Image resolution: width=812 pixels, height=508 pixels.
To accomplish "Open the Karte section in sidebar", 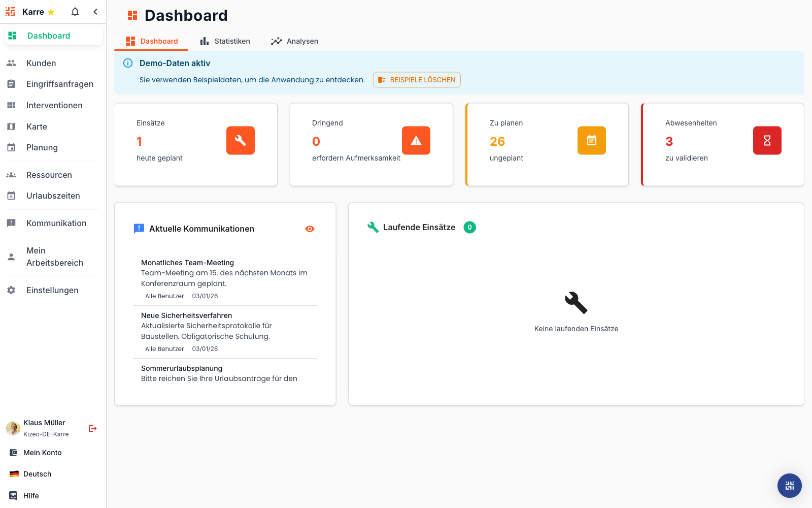I will click(x=37, y=126).
